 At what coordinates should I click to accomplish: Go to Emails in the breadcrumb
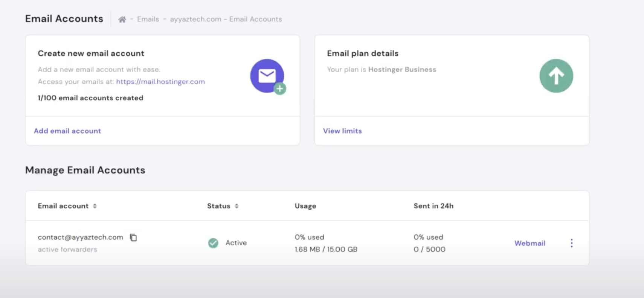click(x=148, y=19)
